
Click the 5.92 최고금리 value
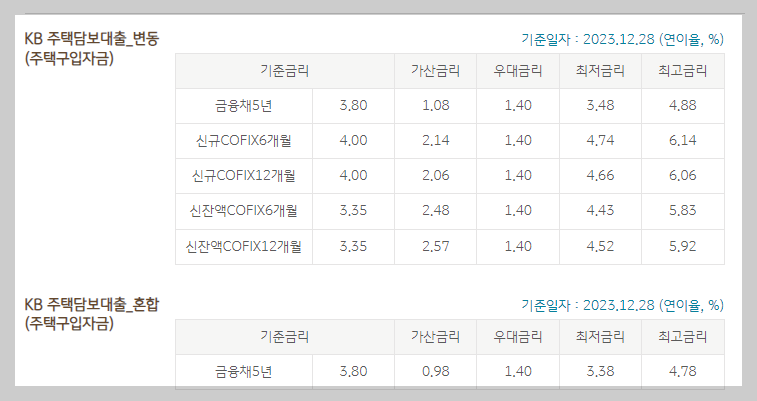(x=683, y=246)
